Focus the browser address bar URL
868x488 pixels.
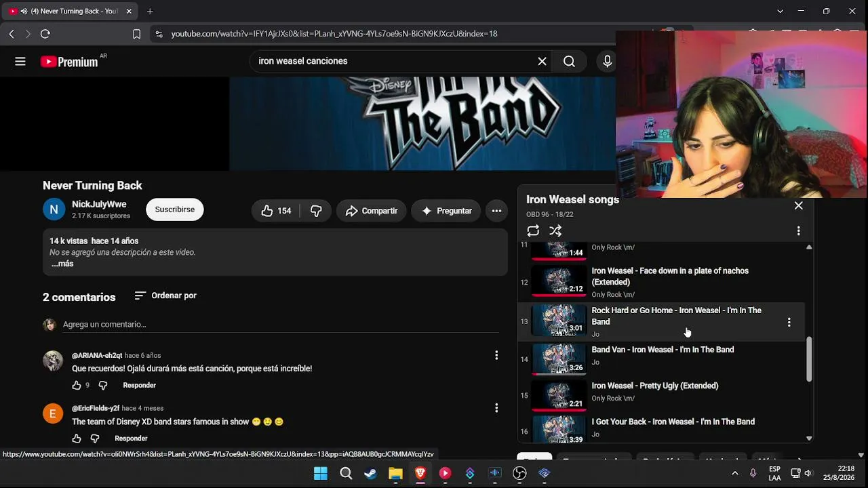point(334,34)
